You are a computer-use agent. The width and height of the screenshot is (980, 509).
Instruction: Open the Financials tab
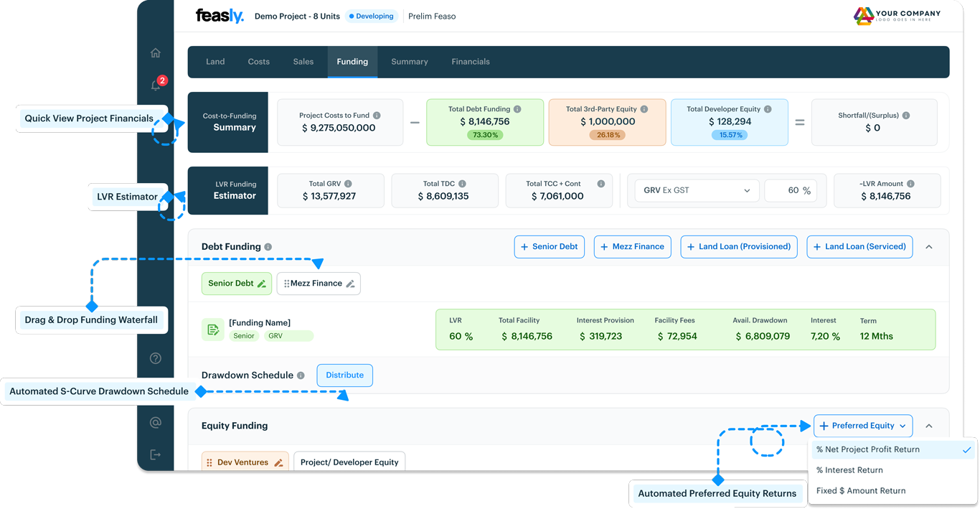(x=471, y=61)
